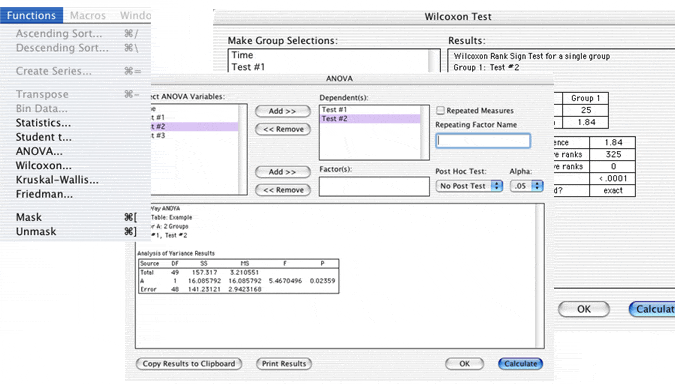Open the Macros menu
This screenshot has height=384, width=675.
[x=88, y=15]
